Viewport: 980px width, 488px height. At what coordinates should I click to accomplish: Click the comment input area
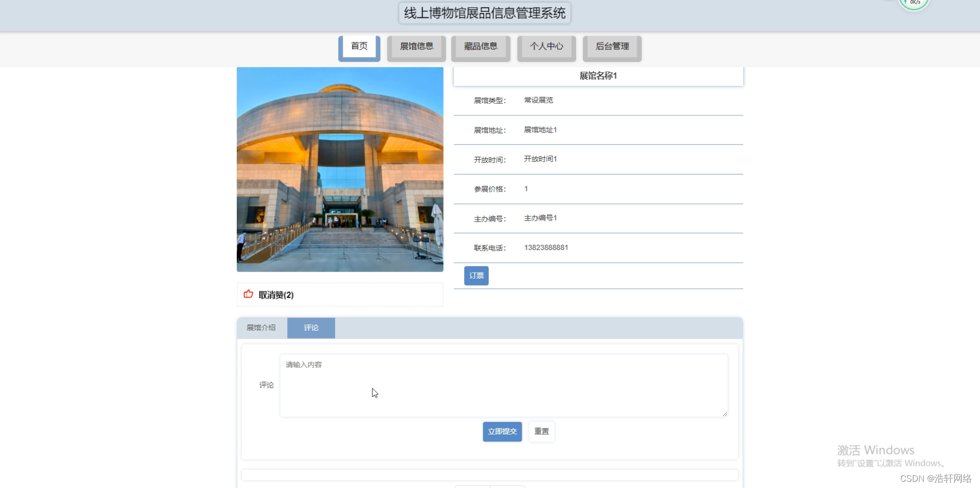pyautogui.click(x=503, y=385)
